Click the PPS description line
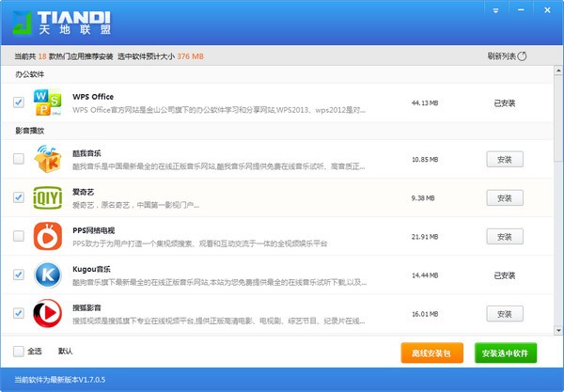564x392 pixels. 200,243
